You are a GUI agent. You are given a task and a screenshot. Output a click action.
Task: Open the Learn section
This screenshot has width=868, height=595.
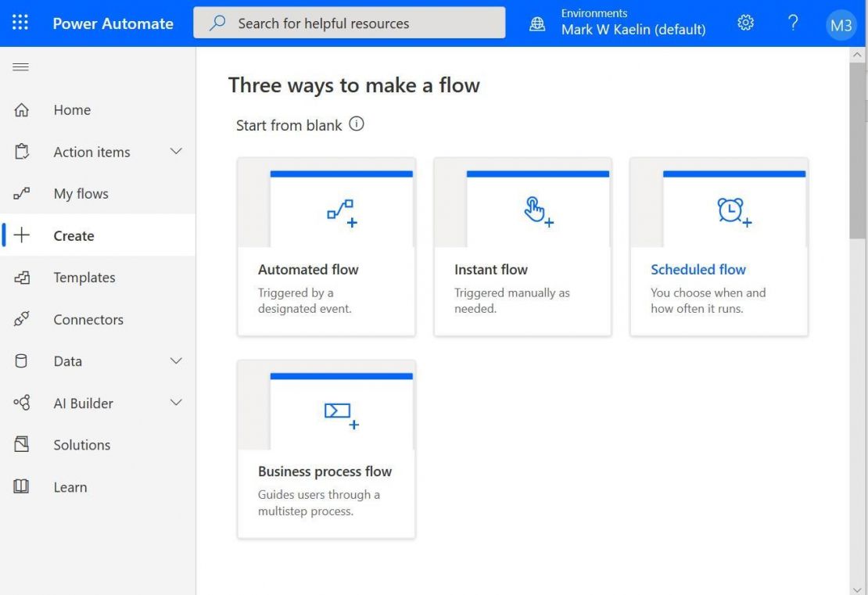coord(69,486)
